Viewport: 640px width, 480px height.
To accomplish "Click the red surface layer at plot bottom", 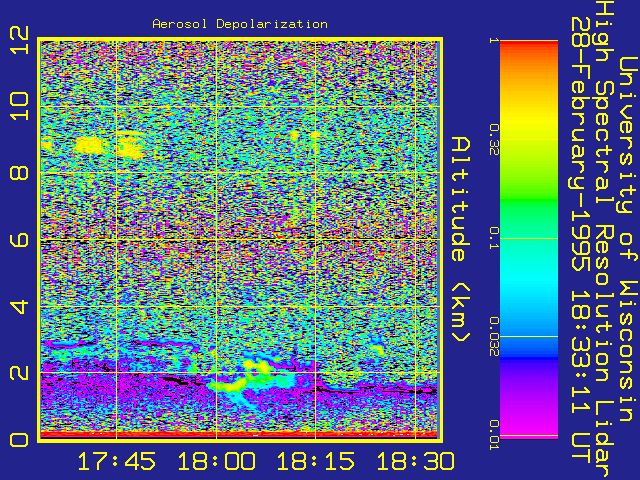I will 239,434.
